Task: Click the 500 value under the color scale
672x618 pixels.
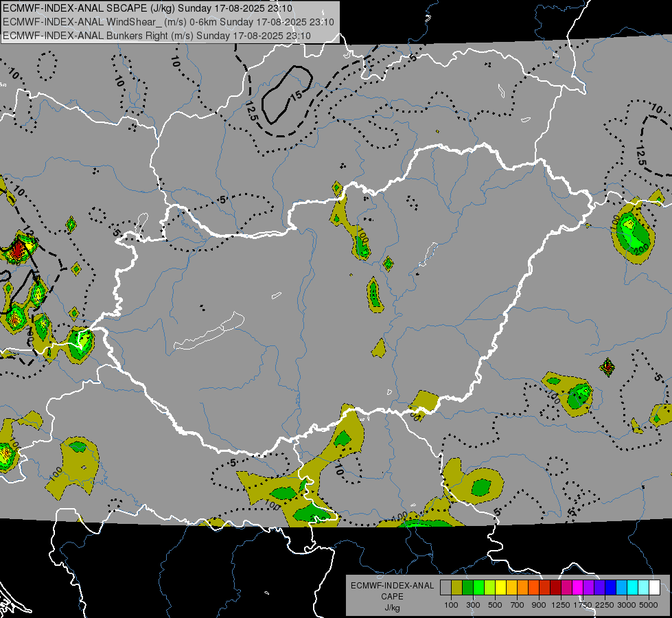Action: [x=495, y=605]
